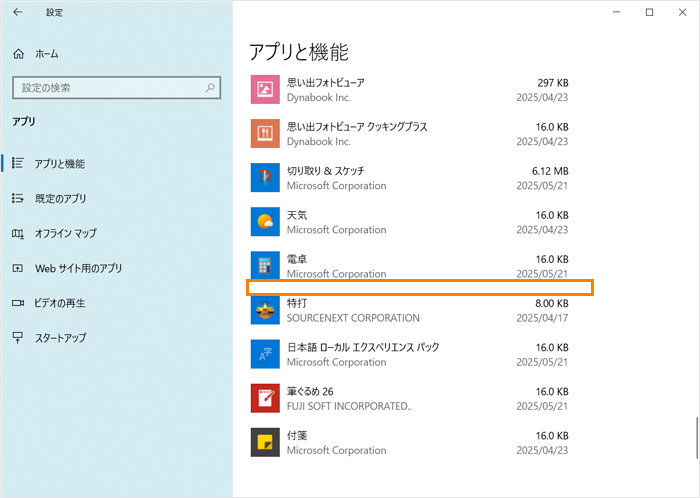Minimize the Settings window
700x498 pixels.
click(x=617, y=12)
